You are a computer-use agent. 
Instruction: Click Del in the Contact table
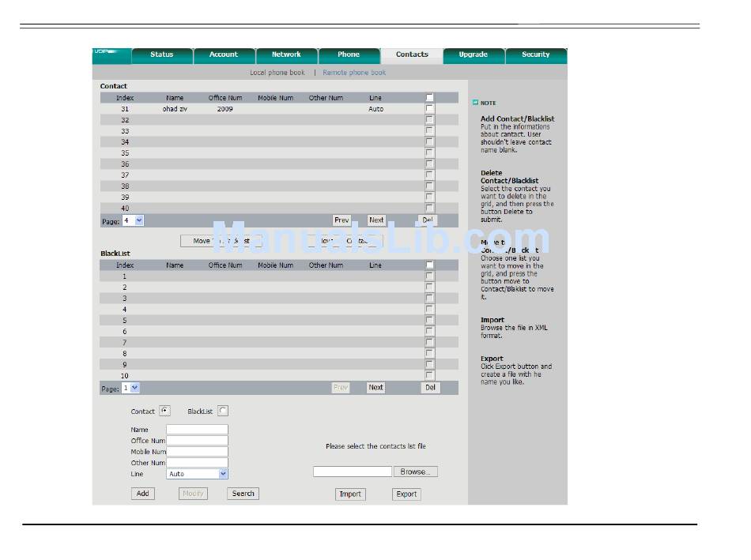[427, 220]
